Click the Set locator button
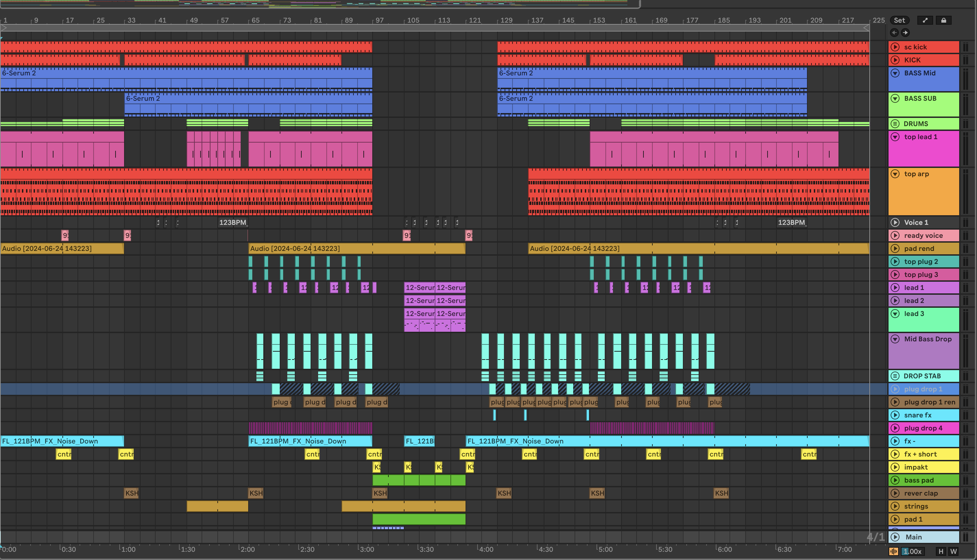This screenshot has height=560, width=977. point(899,20)
